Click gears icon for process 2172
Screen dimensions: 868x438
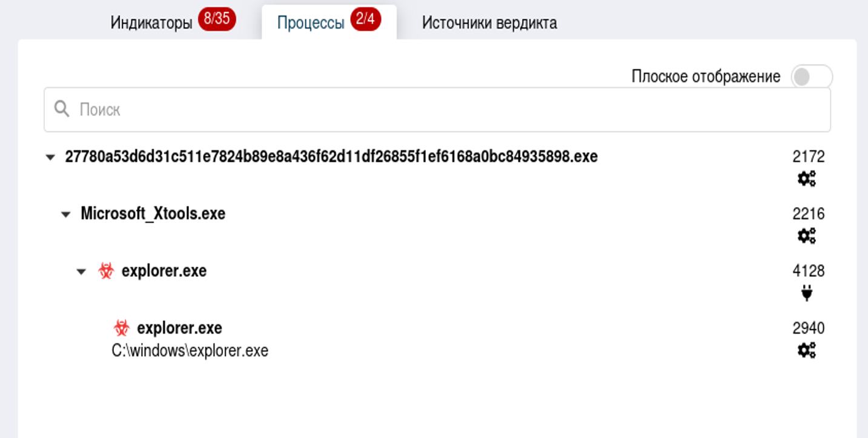tap(806, 179)
